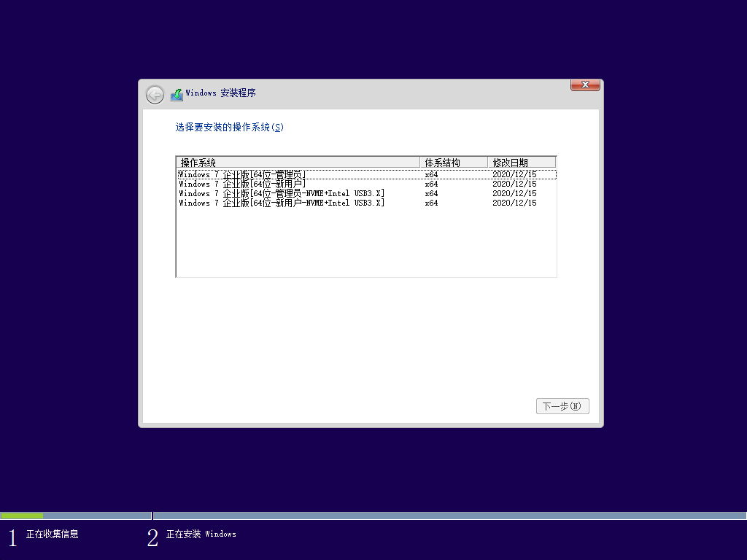The image size is (747, 560).
Task: Click the Windows logo icon in the title bar
Action: coord(176,93)
